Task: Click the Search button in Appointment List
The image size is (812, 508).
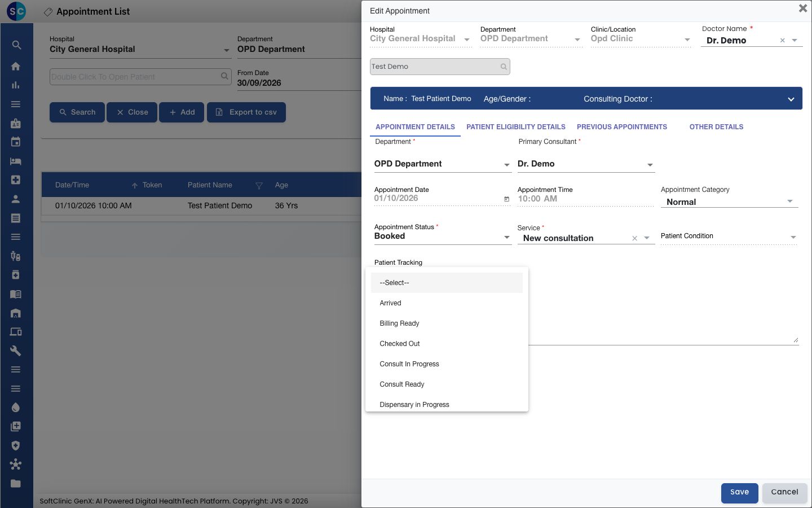Action: pos(77,112)
